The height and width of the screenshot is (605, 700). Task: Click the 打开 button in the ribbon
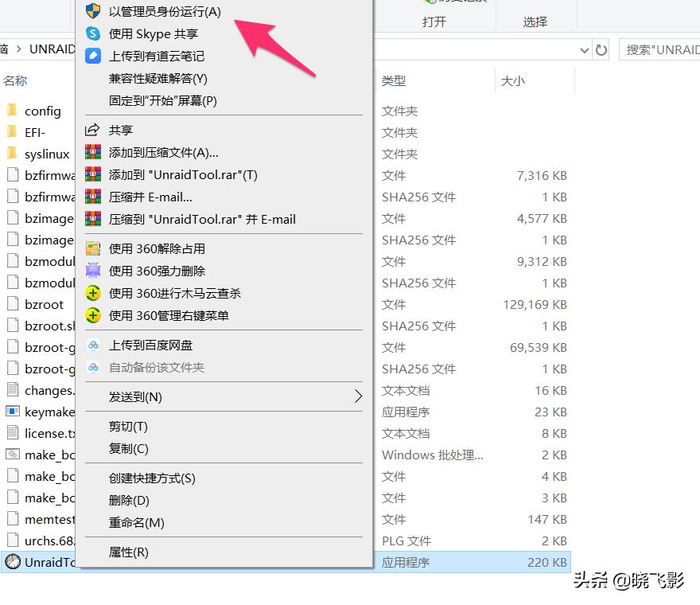click(x=434, y=21)
